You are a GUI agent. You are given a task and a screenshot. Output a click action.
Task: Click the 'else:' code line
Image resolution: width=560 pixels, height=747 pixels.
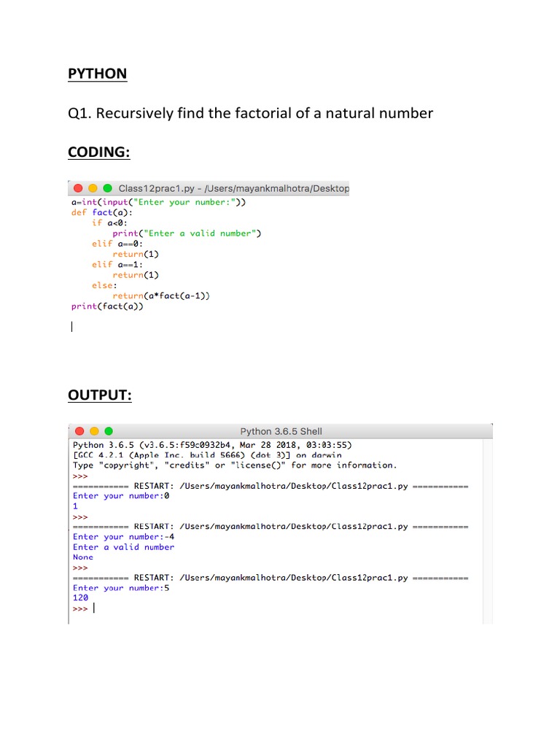click(104, 285)
